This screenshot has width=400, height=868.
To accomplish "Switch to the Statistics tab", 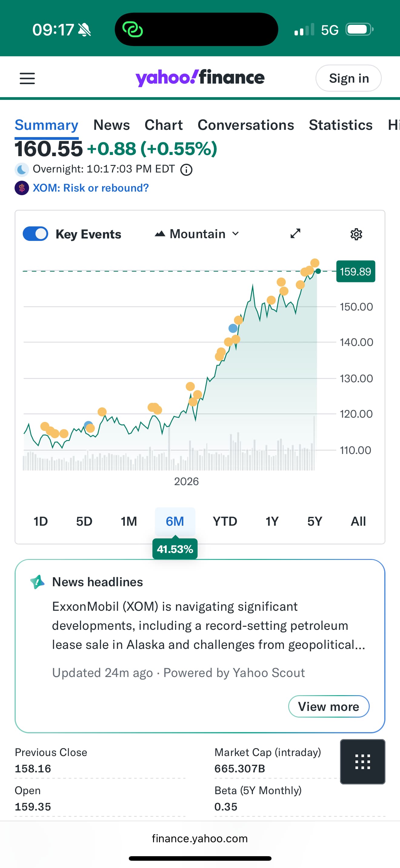I will pyautogui.click(x=341, y=125).
